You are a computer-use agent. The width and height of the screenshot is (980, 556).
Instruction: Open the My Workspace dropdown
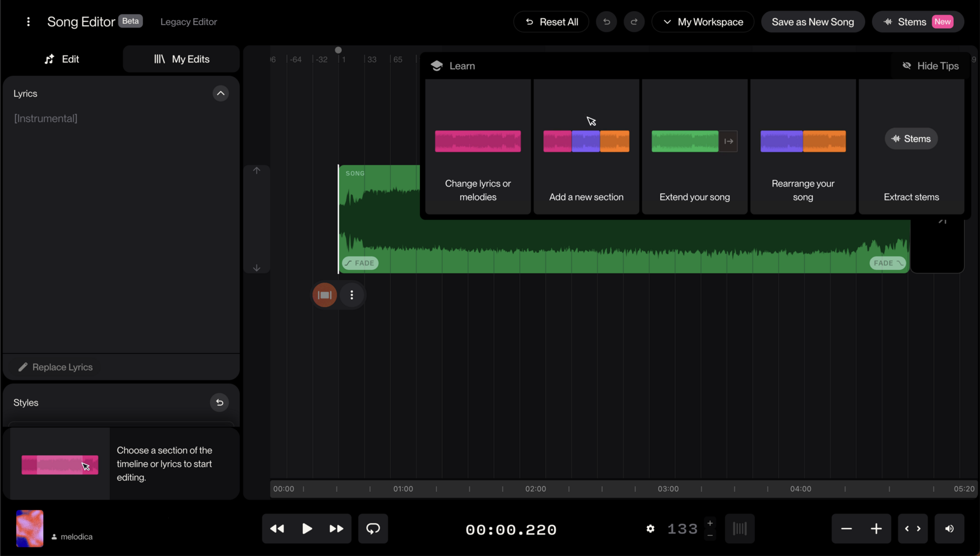point(703,22)
